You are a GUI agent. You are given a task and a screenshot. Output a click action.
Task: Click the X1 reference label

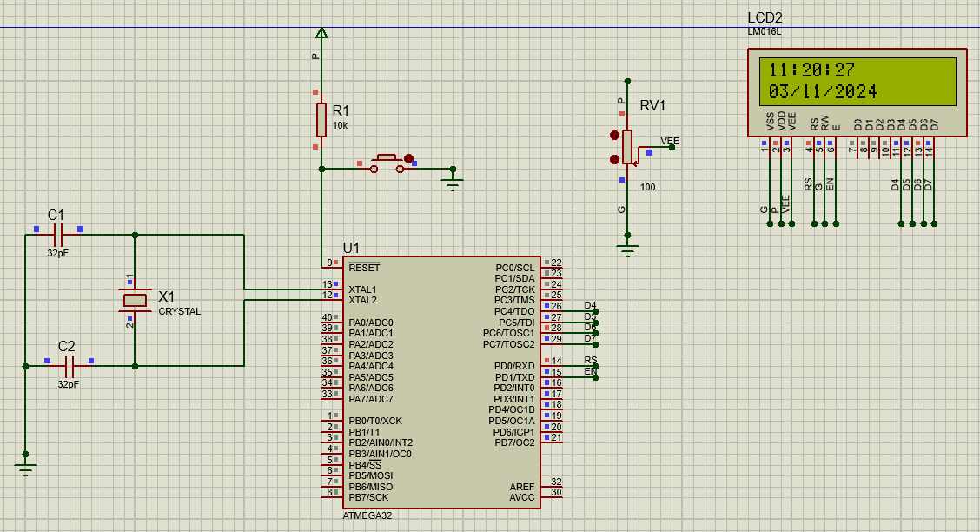[x=166, y=296]
